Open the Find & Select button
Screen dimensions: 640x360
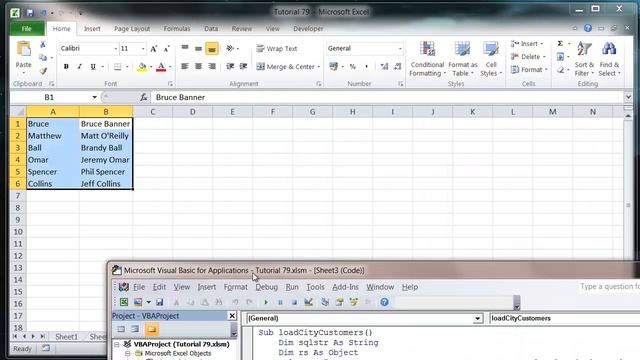pos(609,59)
